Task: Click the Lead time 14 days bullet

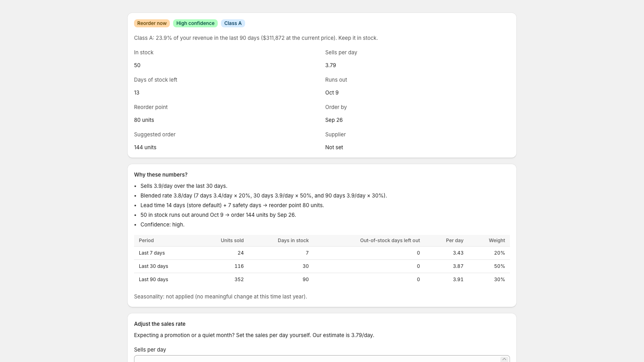Action: click(232, 205)
